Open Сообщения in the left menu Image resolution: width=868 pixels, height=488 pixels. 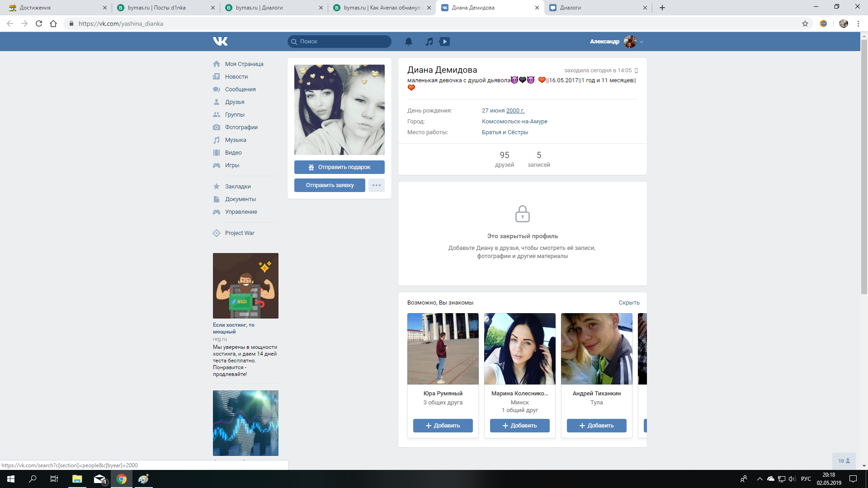click(x=240, y=89)
